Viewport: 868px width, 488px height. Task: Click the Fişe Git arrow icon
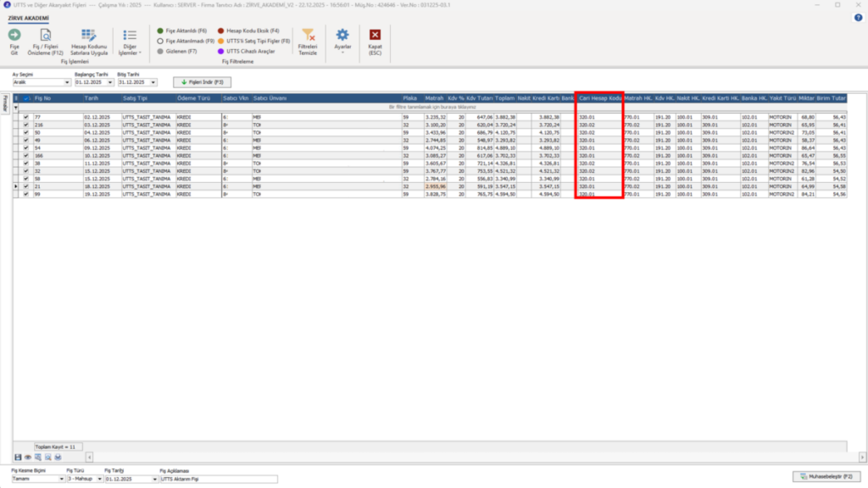click(14, 35)
